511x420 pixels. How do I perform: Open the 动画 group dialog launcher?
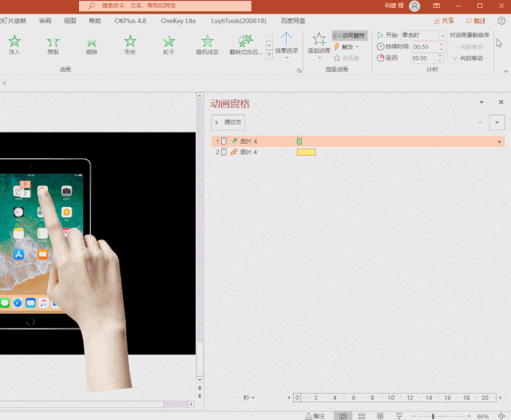pos(299,70)
